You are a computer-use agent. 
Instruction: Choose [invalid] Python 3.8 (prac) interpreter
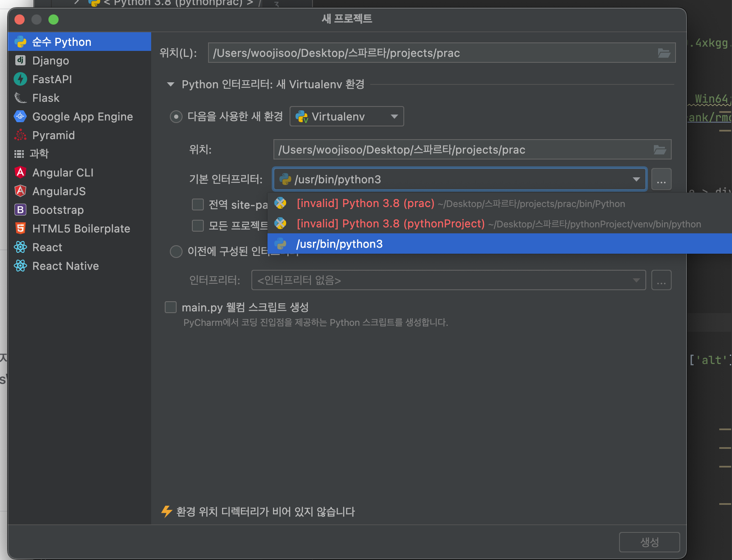500,203
